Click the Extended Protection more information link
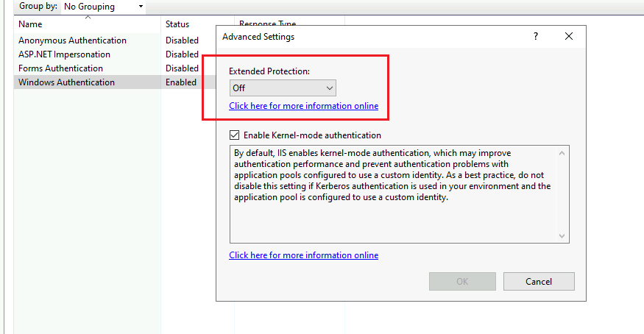This screenshot has height=334, width=644. pos(303,106)
